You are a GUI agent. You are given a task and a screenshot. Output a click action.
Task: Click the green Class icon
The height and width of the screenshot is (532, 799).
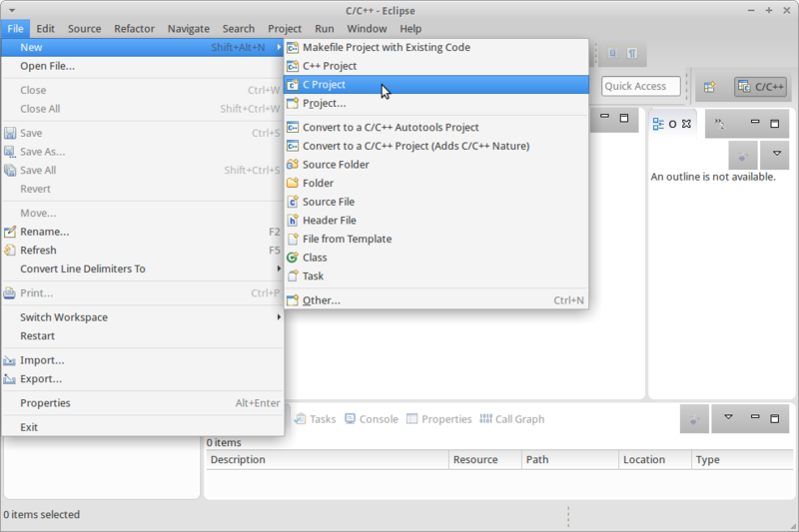tap(293, 258)
